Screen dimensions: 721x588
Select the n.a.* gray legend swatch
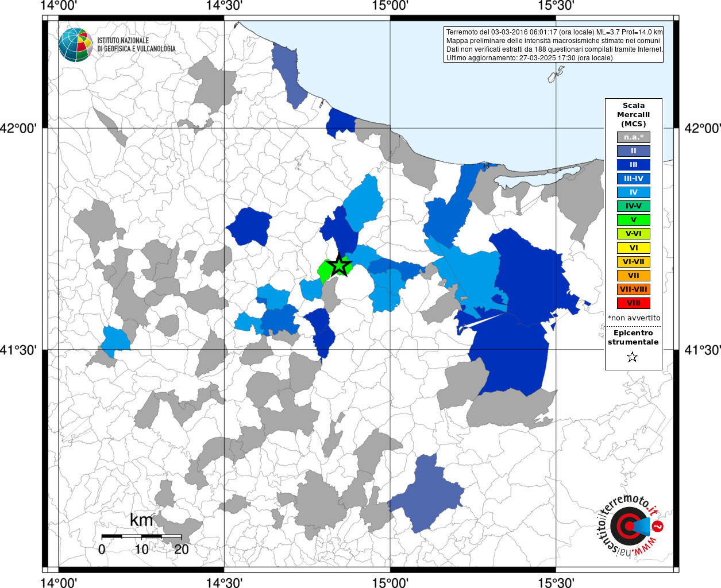point(633,137)
